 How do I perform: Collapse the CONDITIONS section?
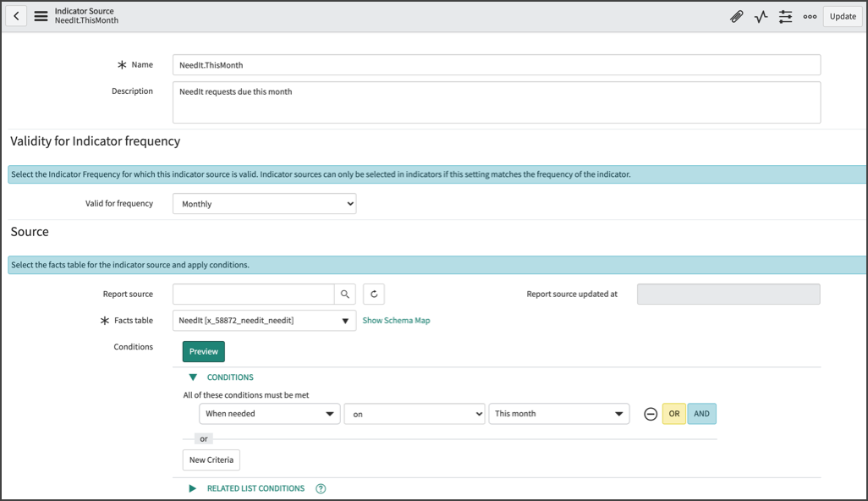click(x=192, y=377)
